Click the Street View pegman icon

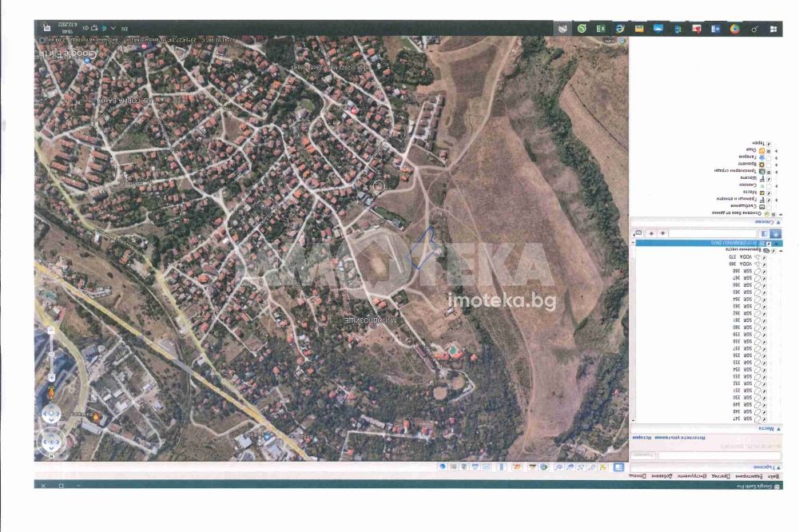pos(50,392)
